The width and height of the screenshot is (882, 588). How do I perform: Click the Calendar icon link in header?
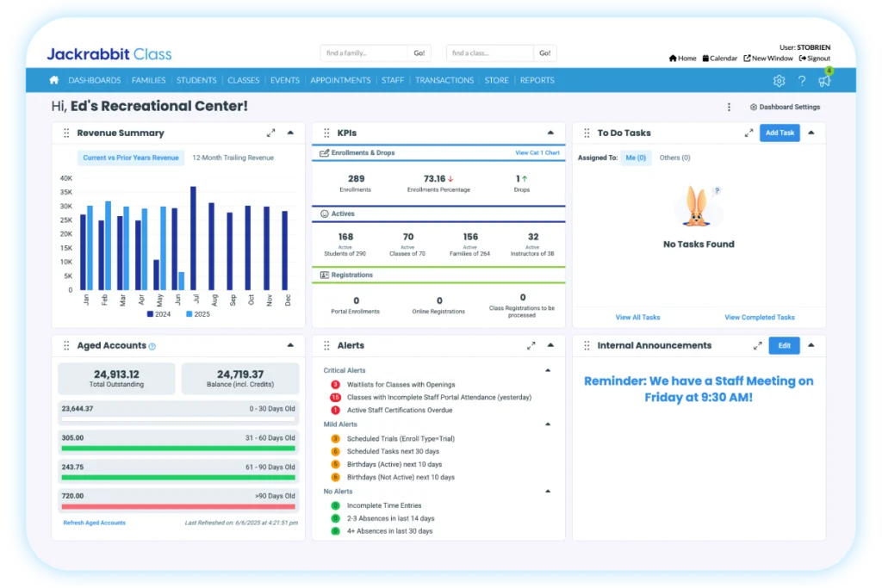point(719,59)
